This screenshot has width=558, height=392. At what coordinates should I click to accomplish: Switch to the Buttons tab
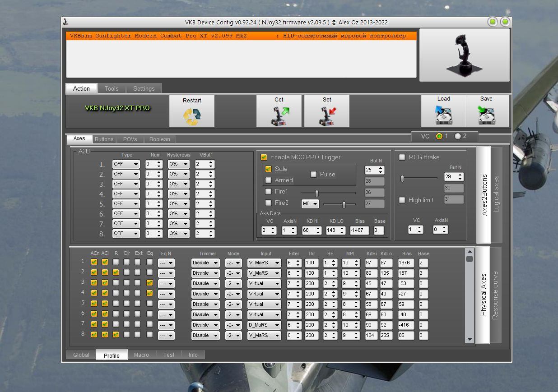(x=104, y=139)
